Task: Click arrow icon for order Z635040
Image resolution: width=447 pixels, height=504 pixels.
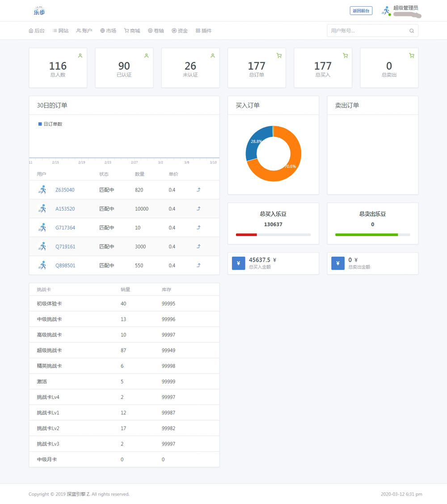Action: tap(198, 190)
